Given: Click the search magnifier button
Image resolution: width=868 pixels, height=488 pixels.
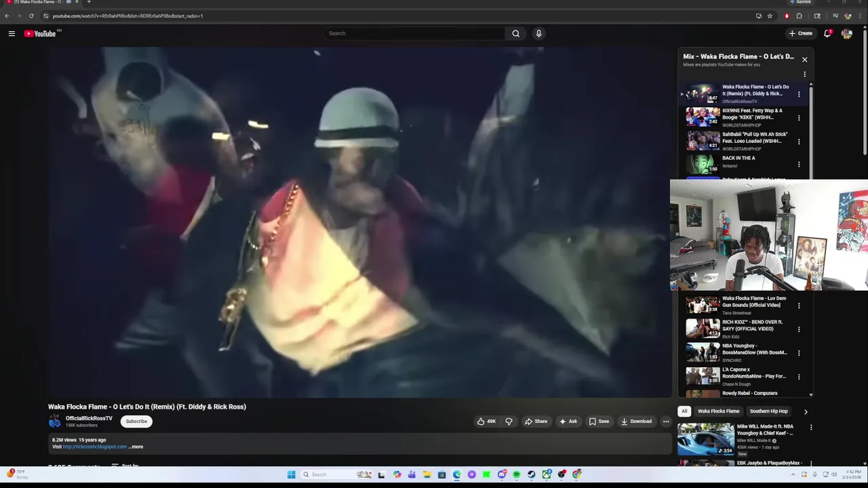Looking at the screenshot, I should (516, 33).
